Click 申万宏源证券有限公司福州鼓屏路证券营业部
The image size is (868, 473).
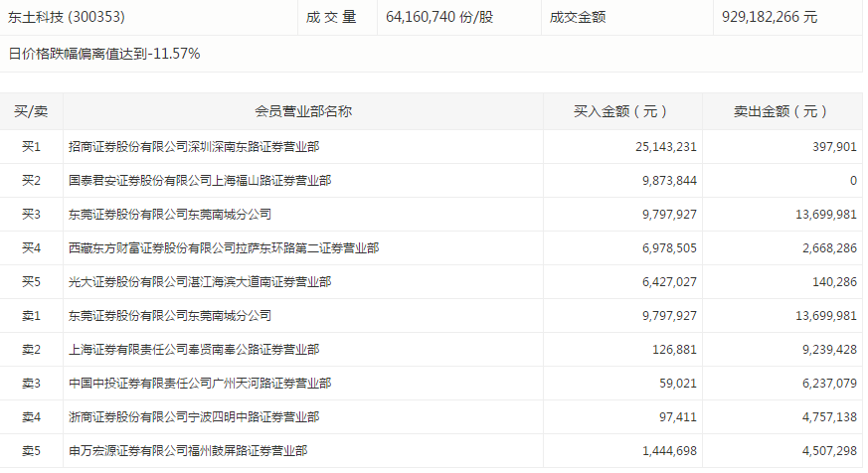188,450
